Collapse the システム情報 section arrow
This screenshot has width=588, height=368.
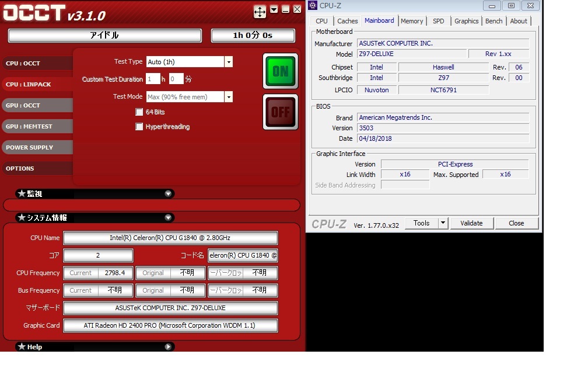point(168,218)
